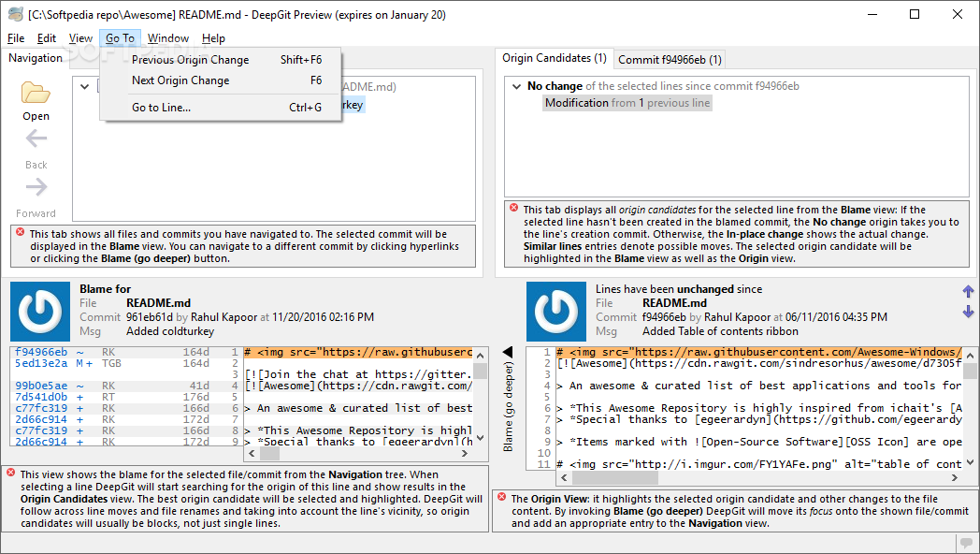The width and height of the screenshot is (980, 554).
Task: Click the Join the chat line in Blame view
Action: click(358, 374)
